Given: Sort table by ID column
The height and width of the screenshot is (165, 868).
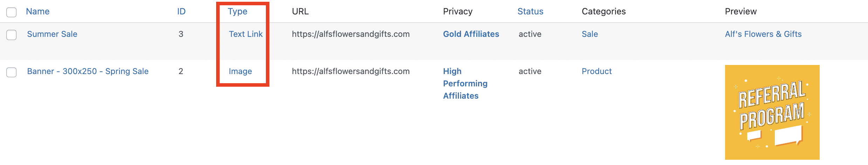Looking at the screenshot, I should point(181,11).
